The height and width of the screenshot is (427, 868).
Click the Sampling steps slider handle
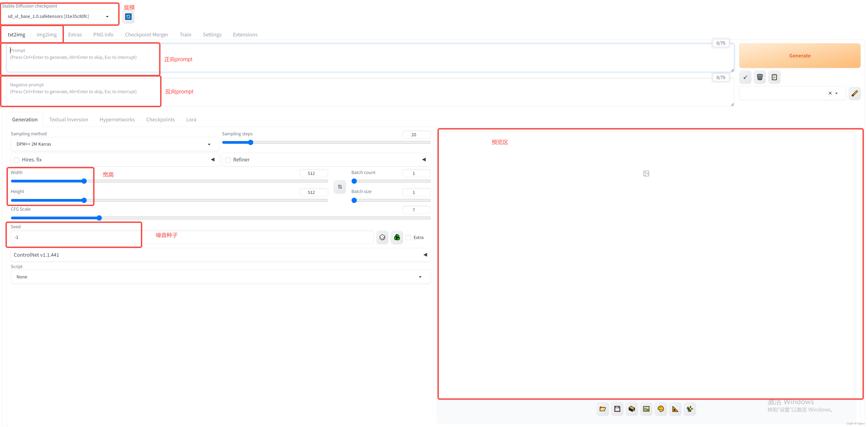250,142
